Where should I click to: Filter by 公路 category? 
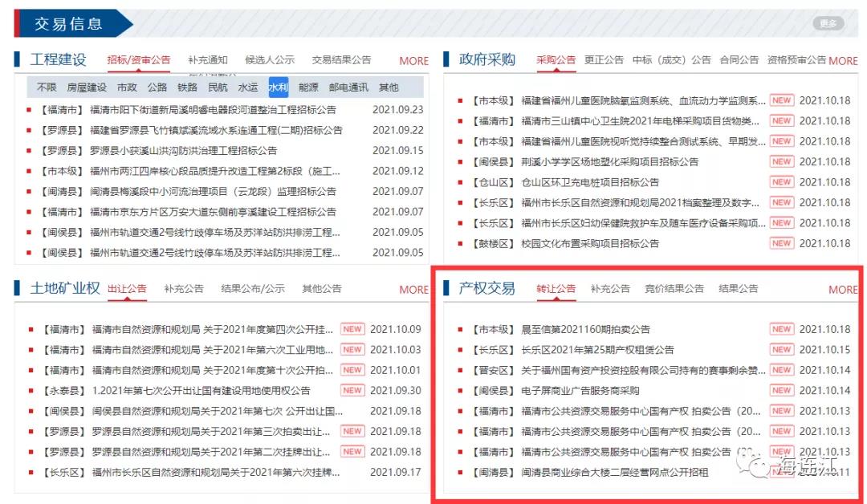(157, 87)
